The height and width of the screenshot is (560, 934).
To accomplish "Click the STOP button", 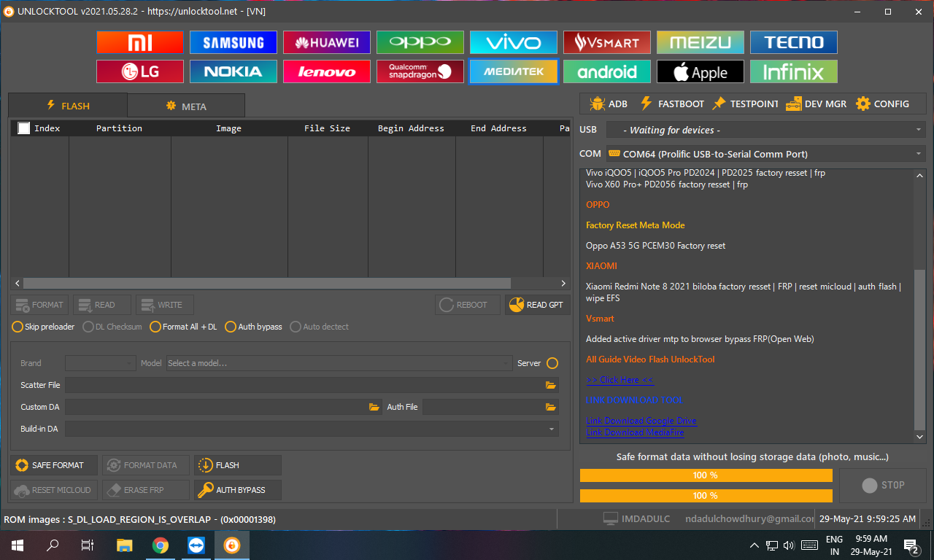I will (x=883, y=485).
